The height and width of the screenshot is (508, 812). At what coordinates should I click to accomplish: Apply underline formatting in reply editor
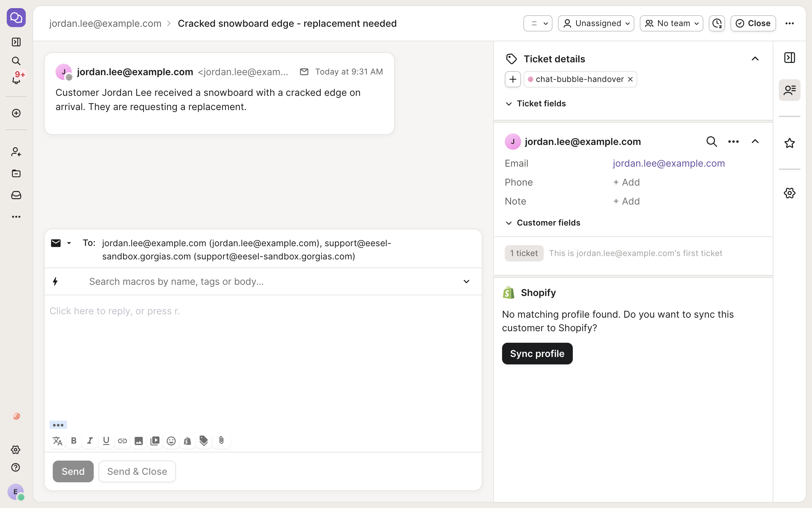tap(106, 441)
